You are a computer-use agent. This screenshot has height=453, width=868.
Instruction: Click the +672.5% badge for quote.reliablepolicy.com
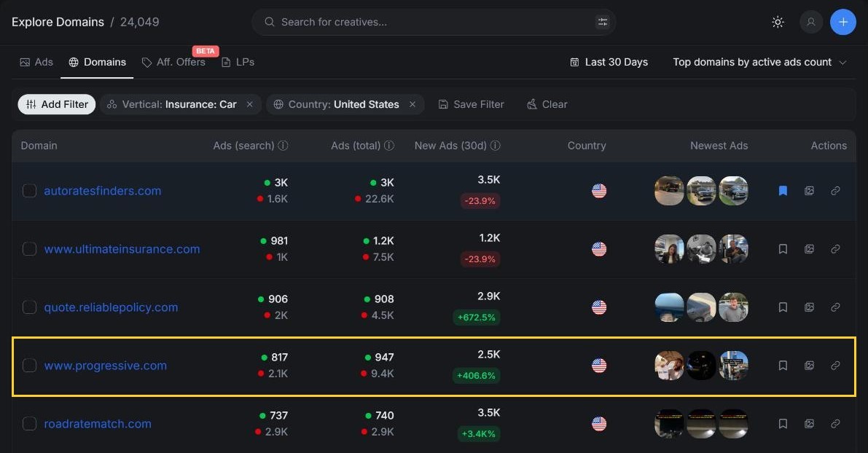click(x=476, y=318)
